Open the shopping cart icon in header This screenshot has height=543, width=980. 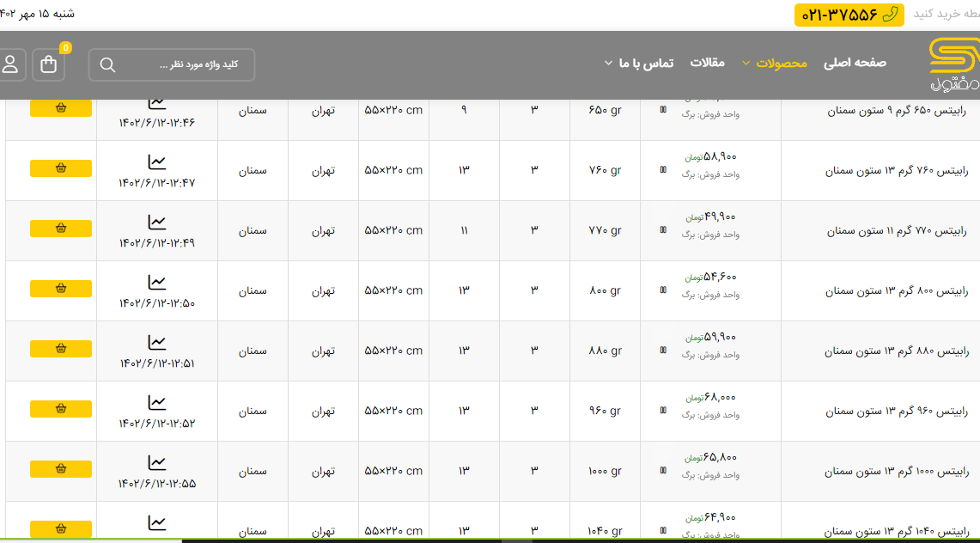[48, 64]
